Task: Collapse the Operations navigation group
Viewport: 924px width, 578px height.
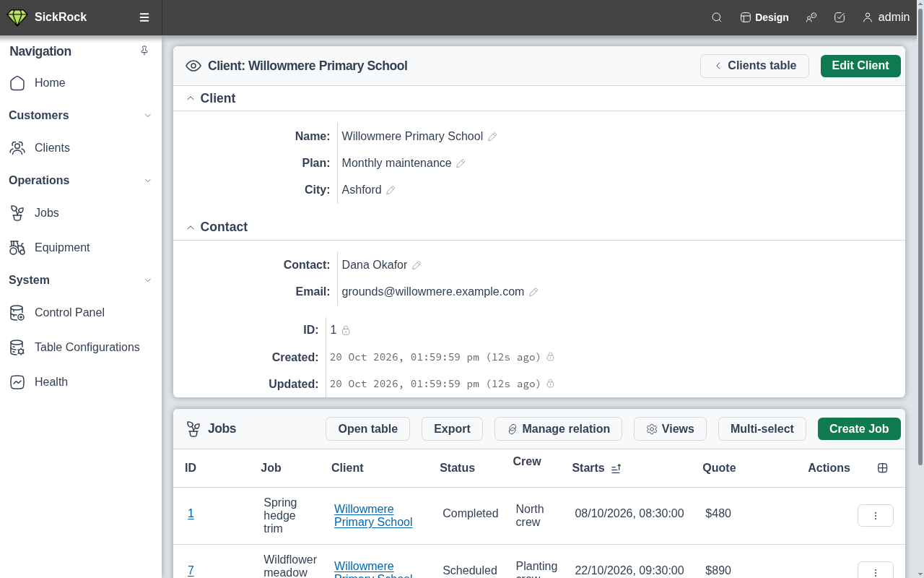Action: coord(148,181)
